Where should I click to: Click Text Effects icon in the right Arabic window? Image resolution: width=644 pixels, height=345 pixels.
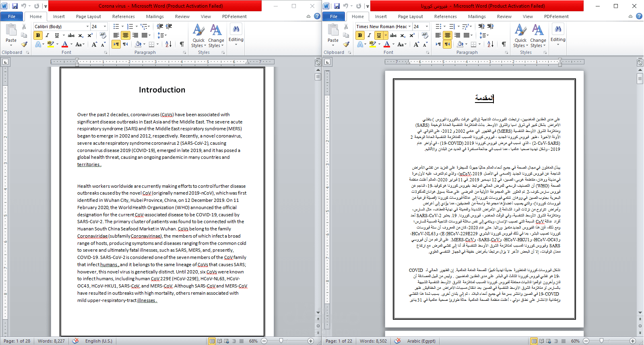(360, 44)
